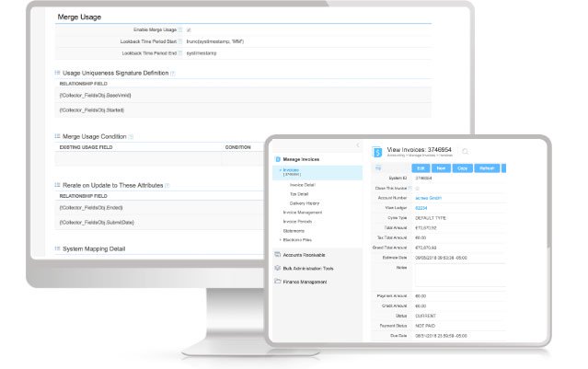
Task: Click inside the Notes text area
Action: tap(460, 276)
